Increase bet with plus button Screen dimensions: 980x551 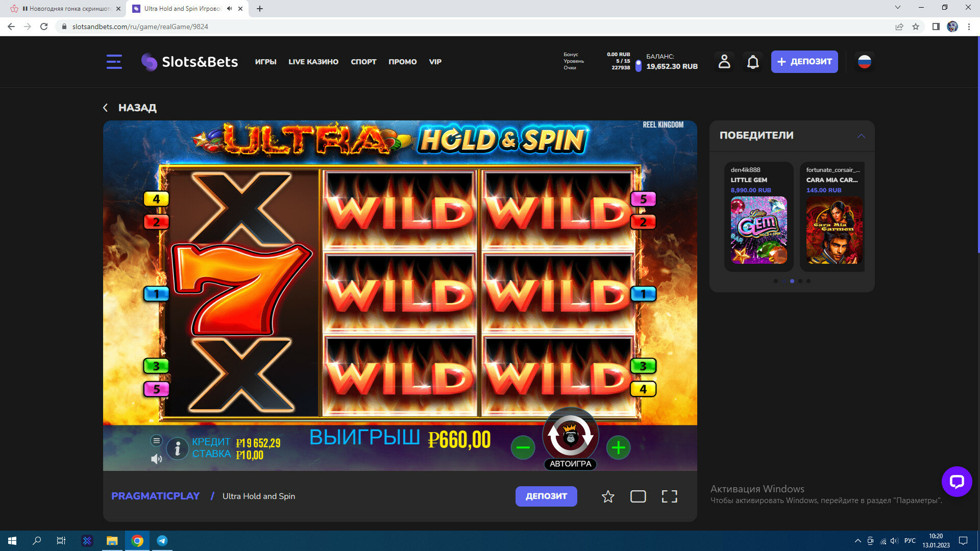point(618,448)
